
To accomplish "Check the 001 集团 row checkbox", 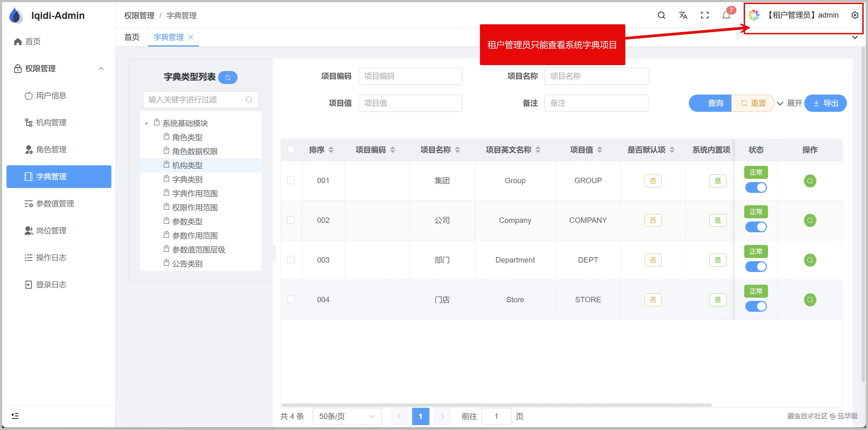I will (x=291, y=180).
